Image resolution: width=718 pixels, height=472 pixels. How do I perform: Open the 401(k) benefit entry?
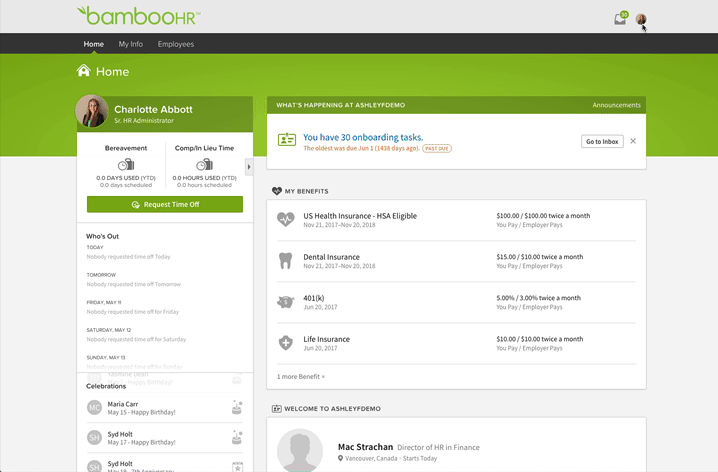point(314,298)
